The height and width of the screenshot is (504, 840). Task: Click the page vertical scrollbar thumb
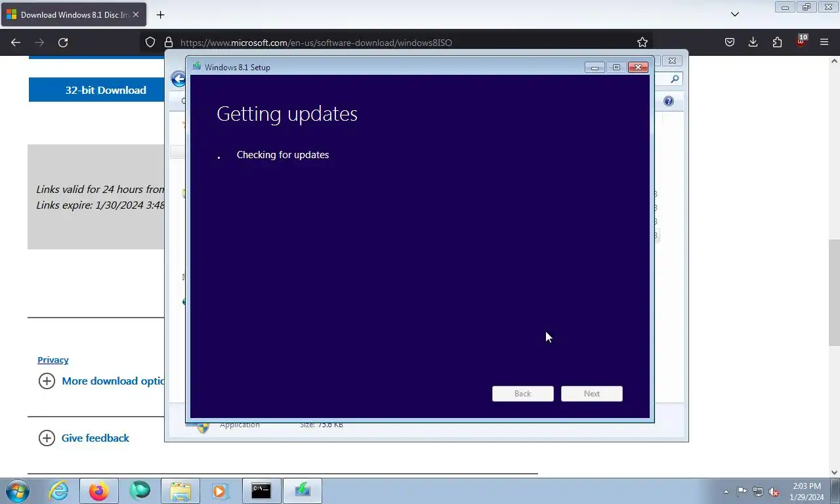click(x=834, y=293)
